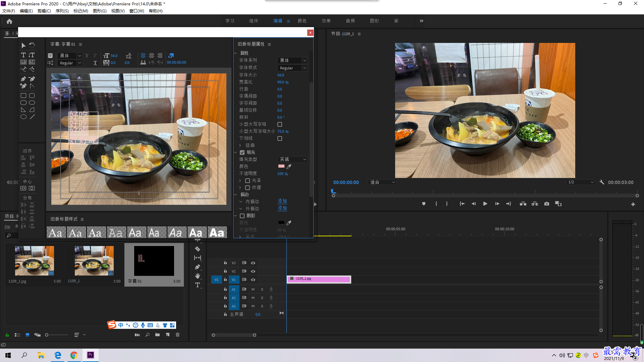Viewport: 644px width, 362px height.
Task: Select the Razor tool in timeline tools
Action: pos(198,249)
